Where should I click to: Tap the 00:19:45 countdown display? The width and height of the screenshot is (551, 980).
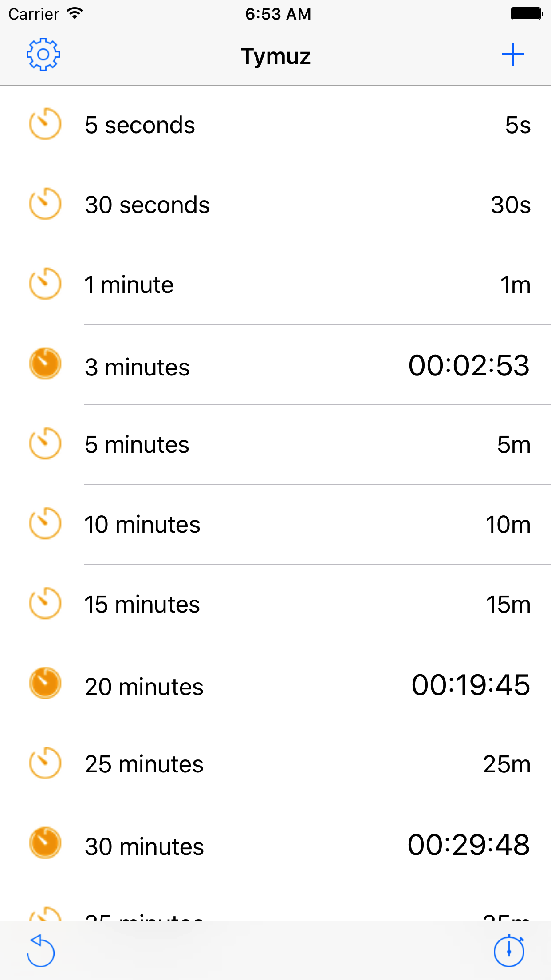(471, 685)
